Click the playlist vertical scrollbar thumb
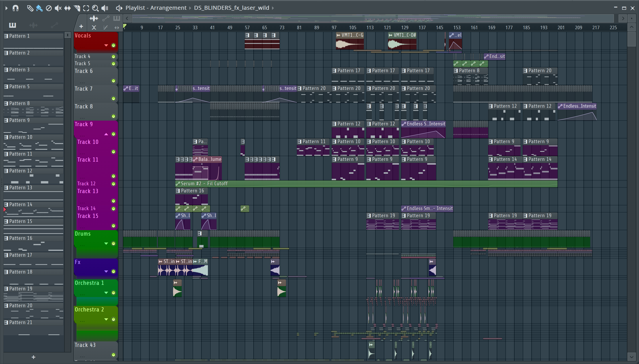This screenshot has height=364, width=639. click(631, 39)
